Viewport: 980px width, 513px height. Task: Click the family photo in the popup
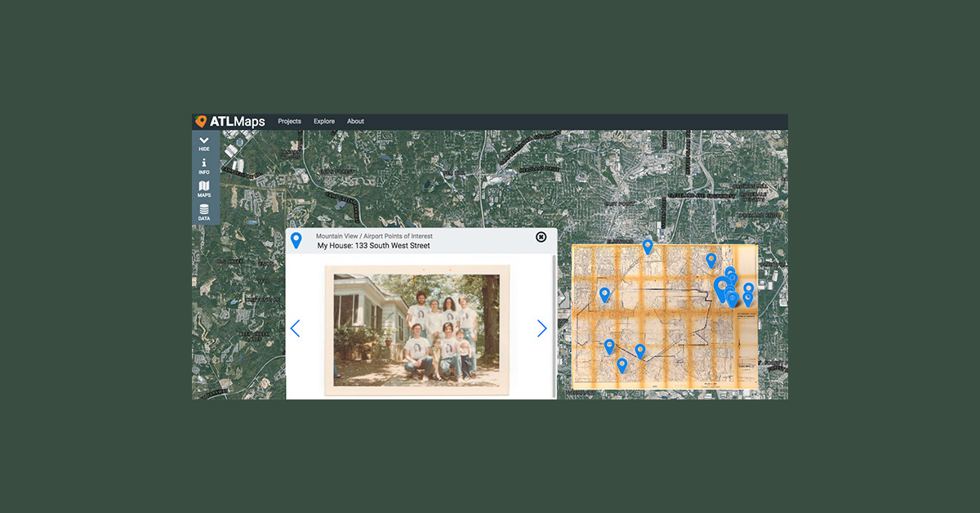(416, 329)
